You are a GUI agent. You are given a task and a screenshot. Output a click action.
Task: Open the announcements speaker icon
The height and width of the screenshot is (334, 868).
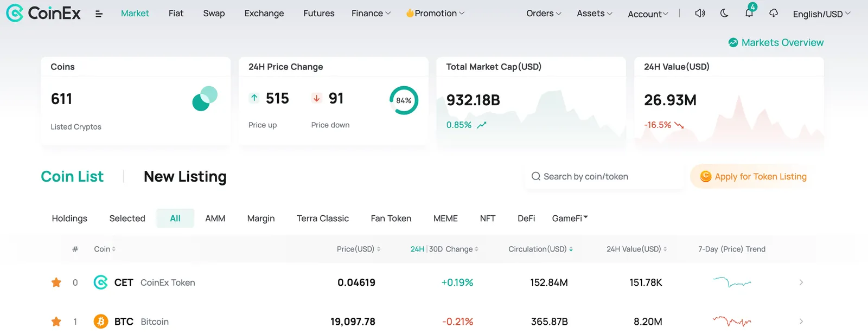tap(700, 13)
